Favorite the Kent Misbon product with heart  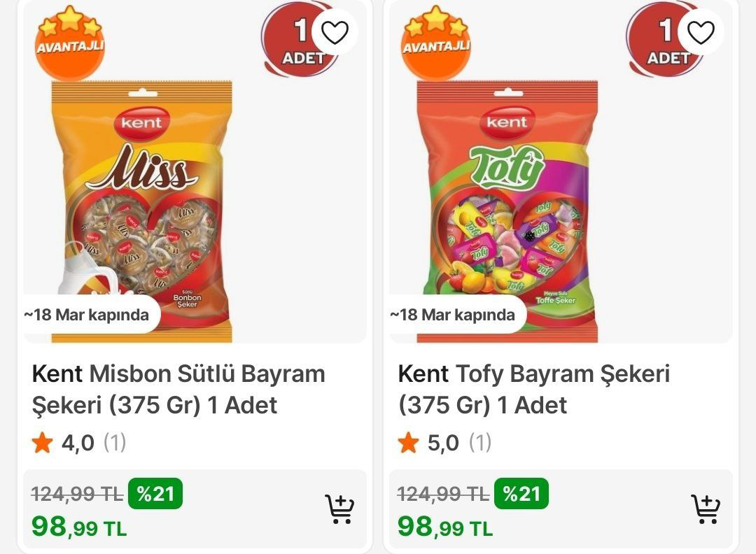tap(335, 32)
